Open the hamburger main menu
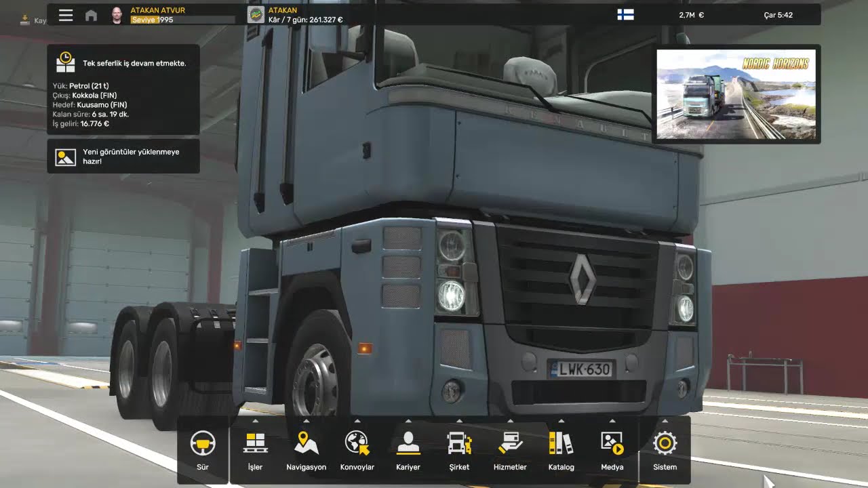868x488 pixels. [66, 15]
